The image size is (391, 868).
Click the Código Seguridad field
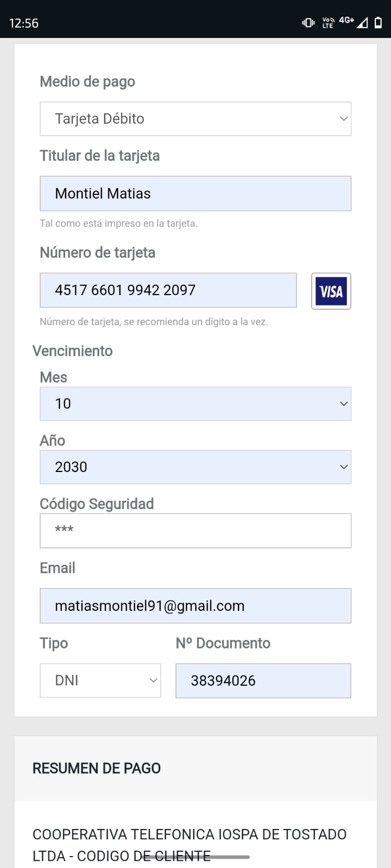point(195,531)
